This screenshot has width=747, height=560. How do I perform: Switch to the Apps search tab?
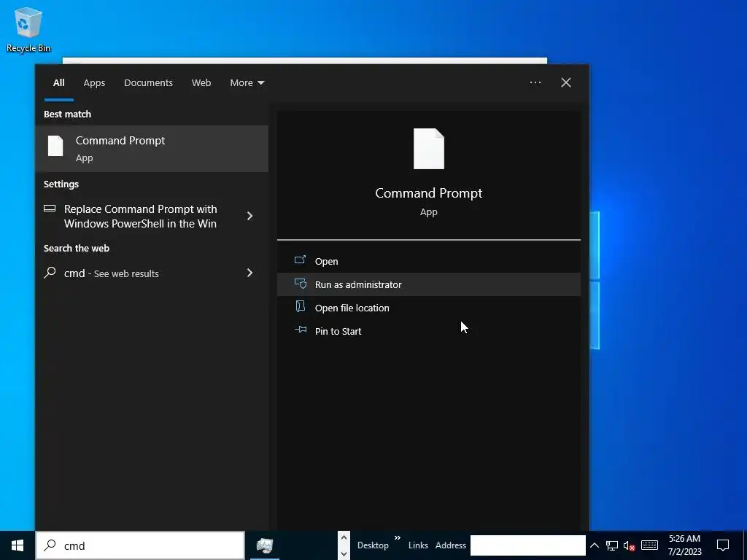coord(94,83)
